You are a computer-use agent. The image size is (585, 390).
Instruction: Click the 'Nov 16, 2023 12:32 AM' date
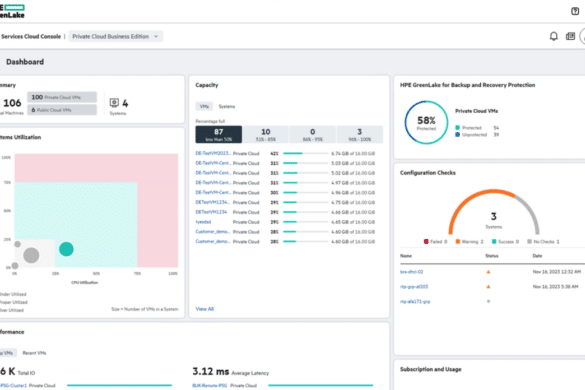[x=557, y=272]
